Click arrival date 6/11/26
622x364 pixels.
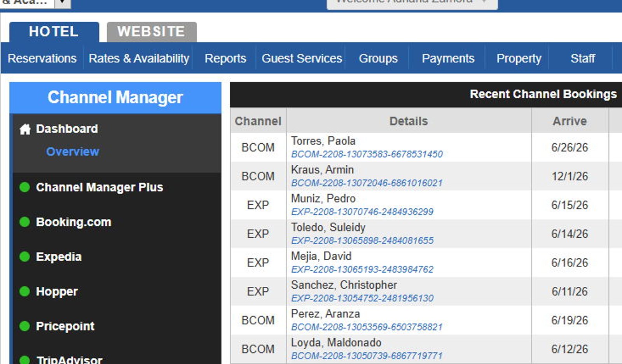570,291
